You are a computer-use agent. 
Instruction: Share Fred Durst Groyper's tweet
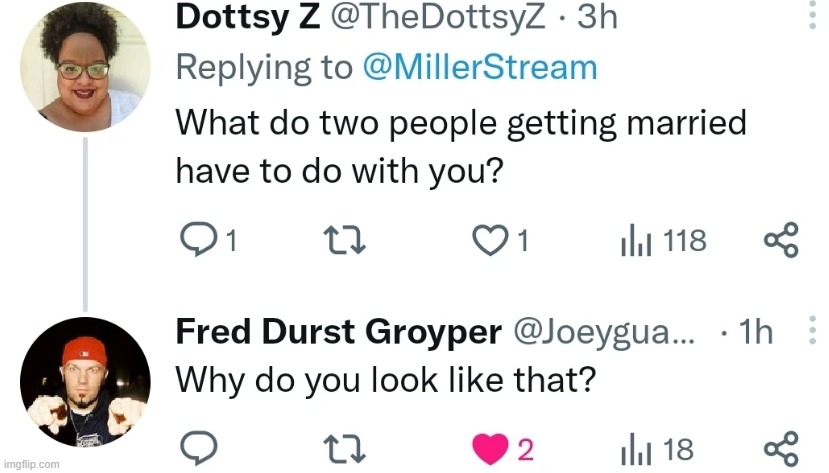[x=781, y=449]
